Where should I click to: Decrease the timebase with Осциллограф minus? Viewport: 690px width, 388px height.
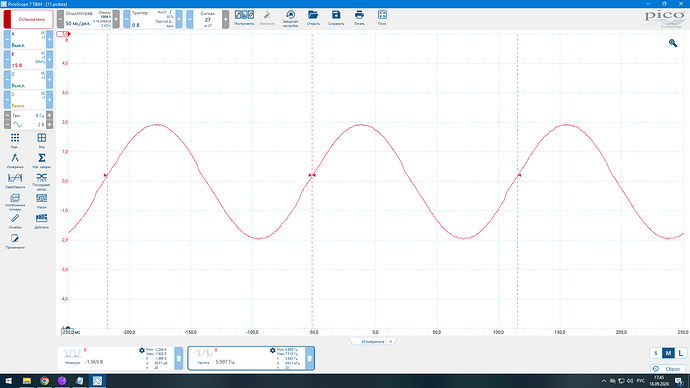pyautogui.click(x=60, y=19)
